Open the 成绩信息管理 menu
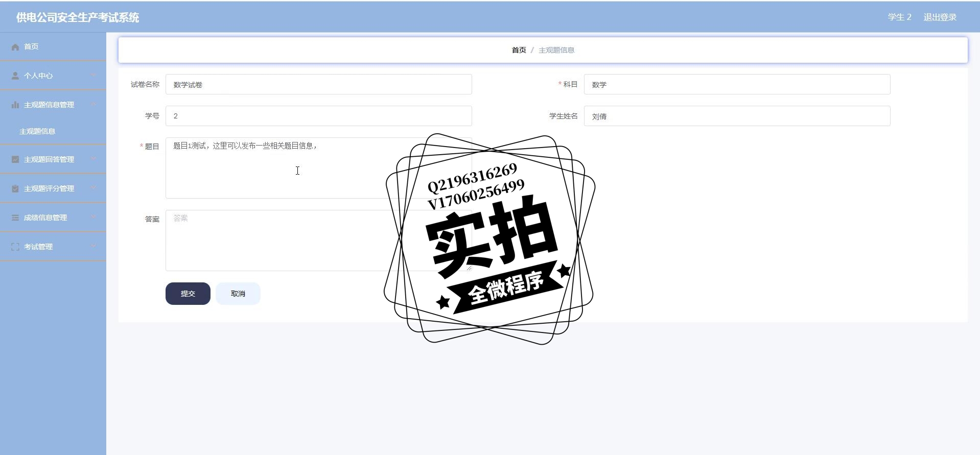980x455 pixels. 53,218
